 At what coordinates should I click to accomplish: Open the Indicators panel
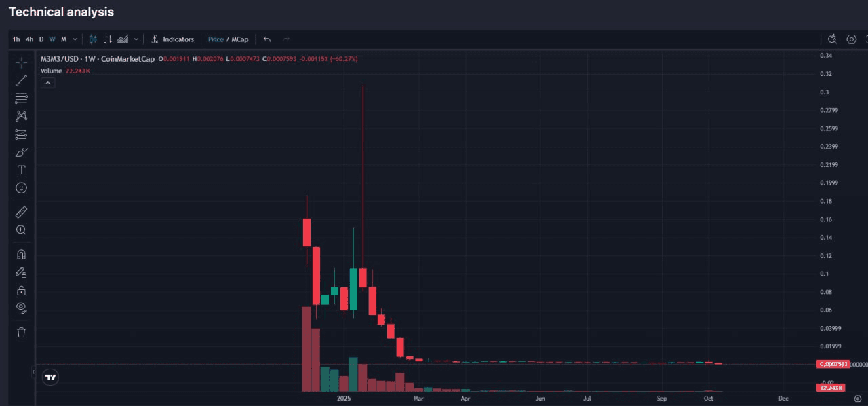(x=172, y=39)
